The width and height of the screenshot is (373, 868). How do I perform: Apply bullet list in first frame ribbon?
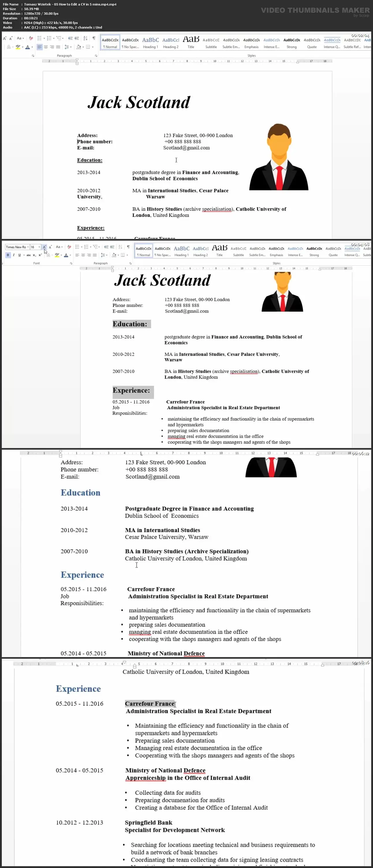pyautogui.click(x=40, y=38)
